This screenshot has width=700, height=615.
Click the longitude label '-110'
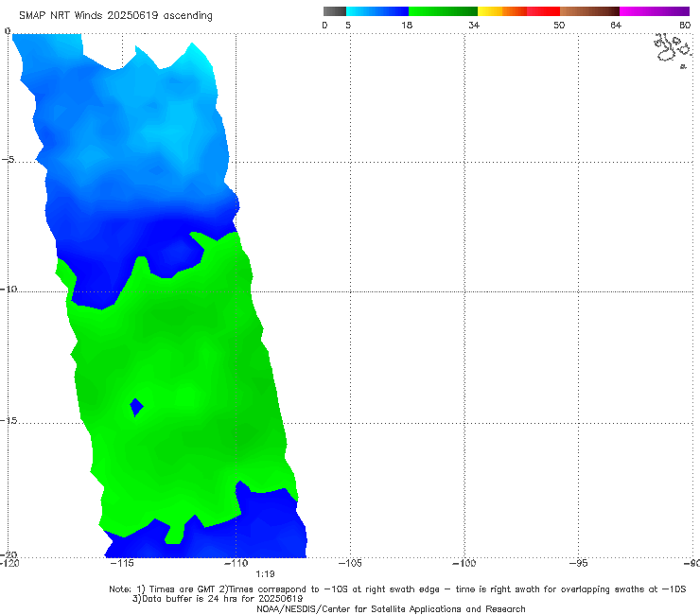point(236,563)
